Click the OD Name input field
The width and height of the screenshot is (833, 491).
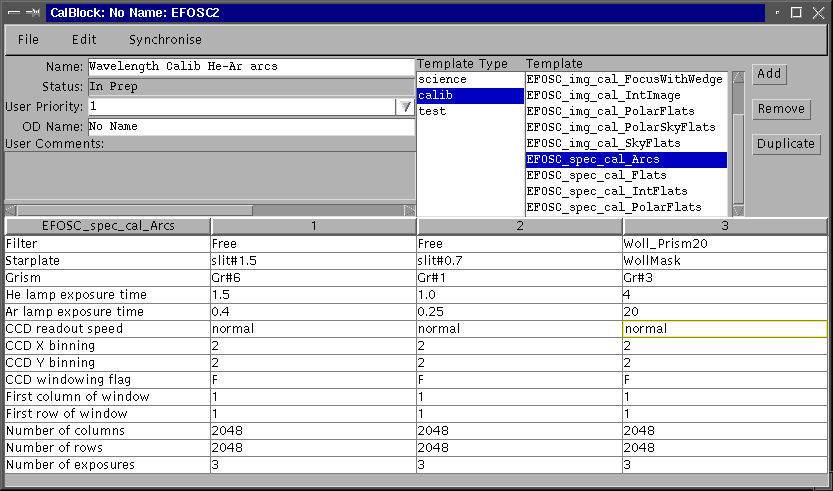pos(251,126)
